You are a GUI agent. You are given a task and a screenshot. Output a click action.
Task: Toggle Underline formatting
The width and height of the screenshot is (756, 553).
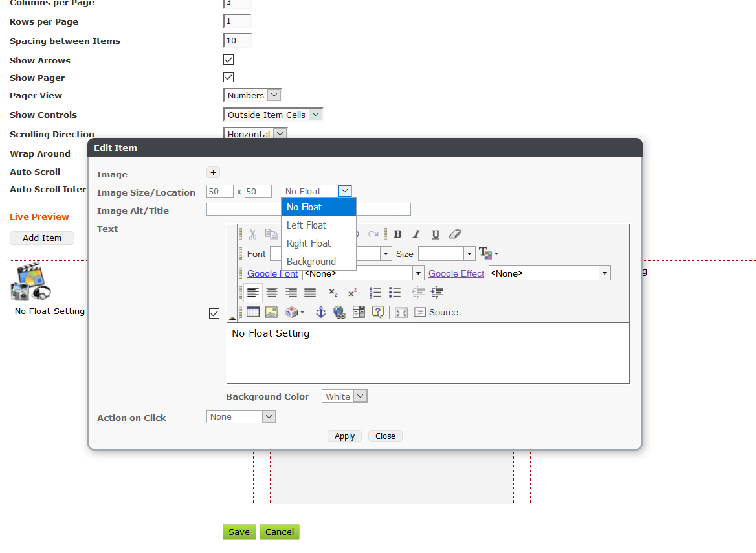pos(436,234)
